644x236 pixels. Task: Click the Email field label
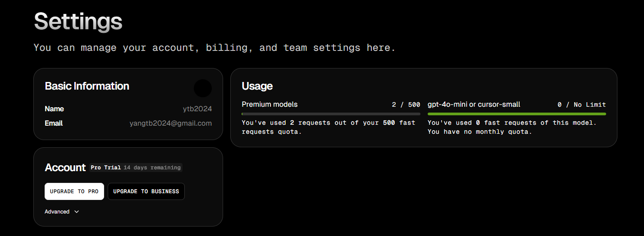(54, 123)
